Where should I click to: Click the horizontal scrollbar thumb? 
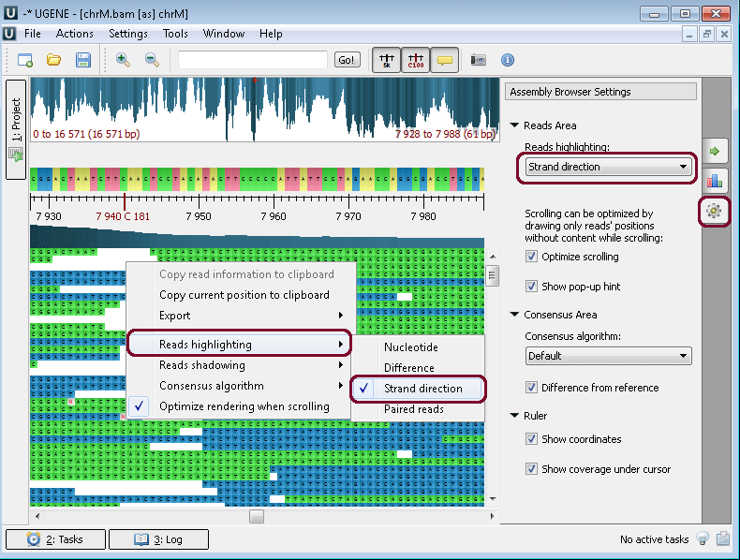[x=257, y=516]
